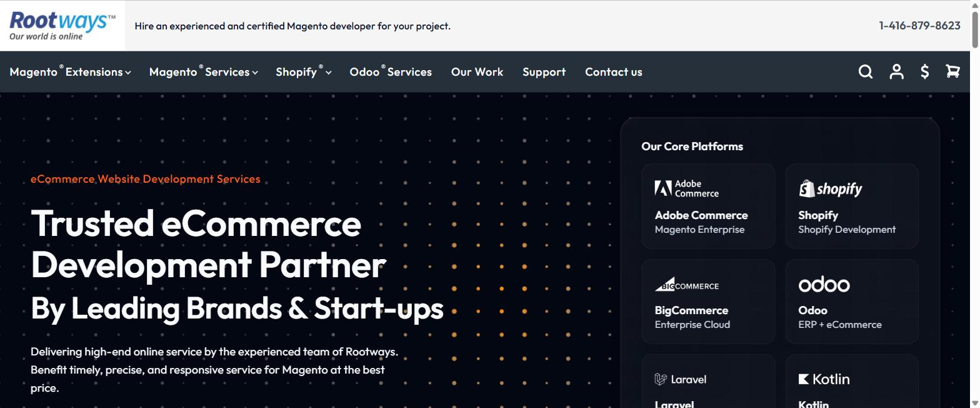
Task: Open the user account icon
Action: point(897,72)
